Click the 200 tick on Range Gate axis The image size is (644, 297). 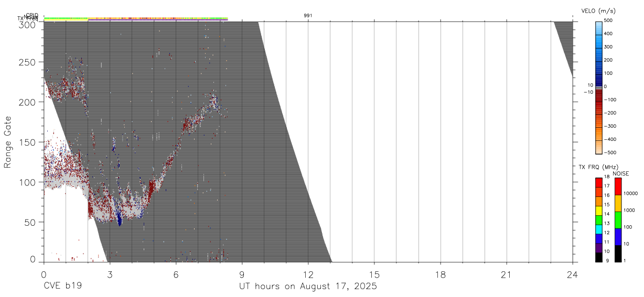[28, 102]
